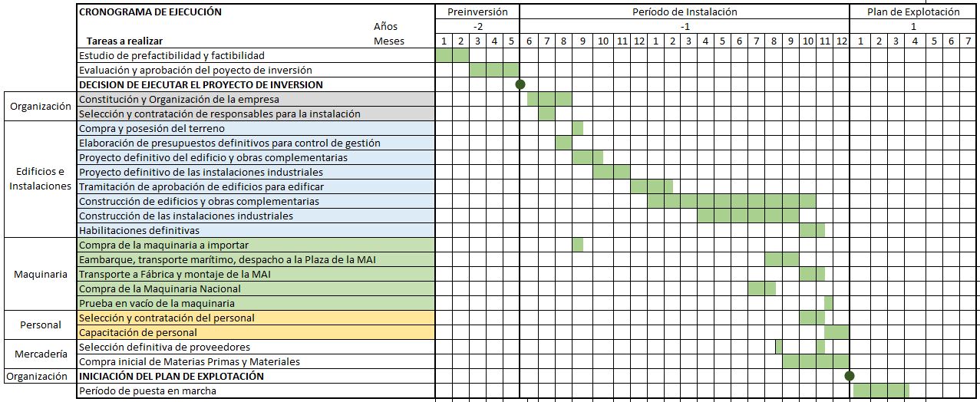Screen dimensions: 980x402
Task: Click the Período de puesta en marcha bar
Action: click(881, 390)
